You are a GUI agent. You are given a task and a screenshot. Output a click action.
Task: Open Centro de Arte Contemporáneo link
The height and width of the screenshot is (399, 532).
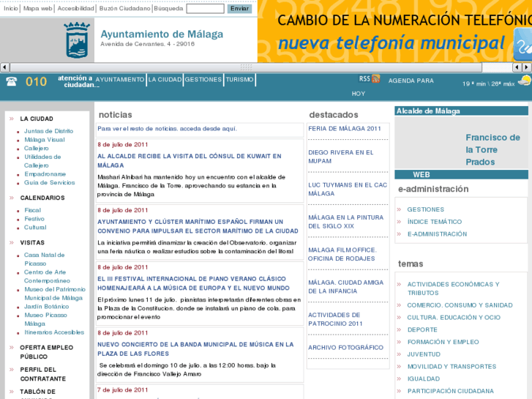(x=47, y=277)
